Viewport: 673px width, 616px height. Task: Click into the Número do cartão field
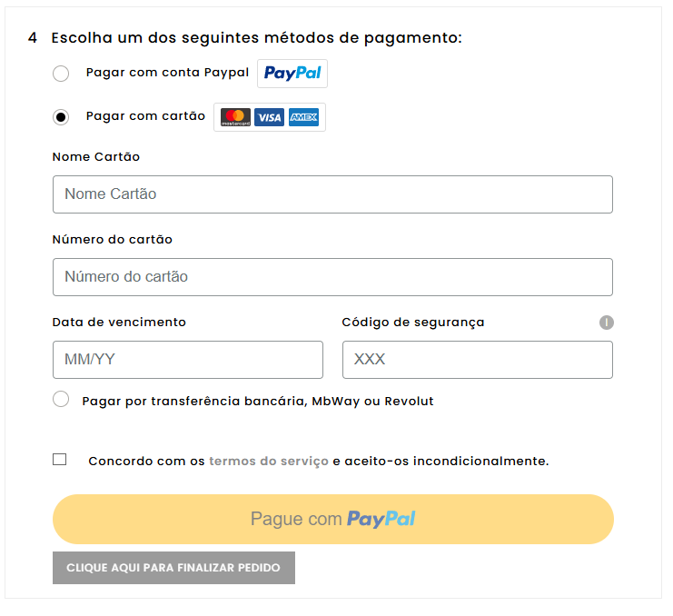pyautogui.click(x=332, y=277)
